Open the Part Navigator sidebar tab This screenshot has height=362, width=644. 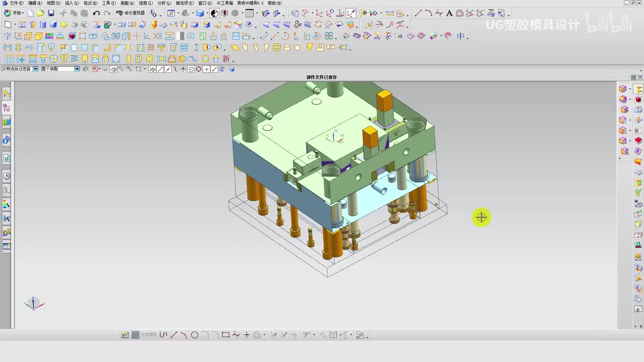(x=7, y=108)
